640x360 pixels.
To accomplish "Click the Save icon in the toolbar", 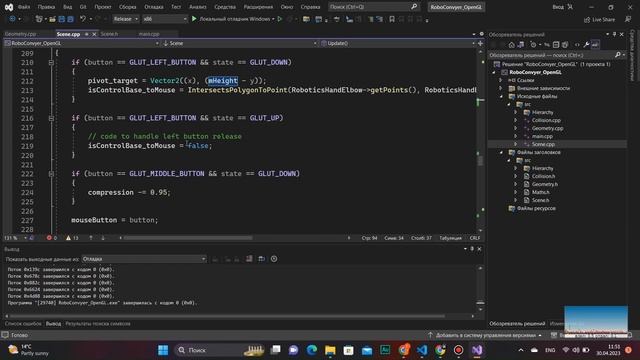I will pyautogui.click(x=62, y=19).
